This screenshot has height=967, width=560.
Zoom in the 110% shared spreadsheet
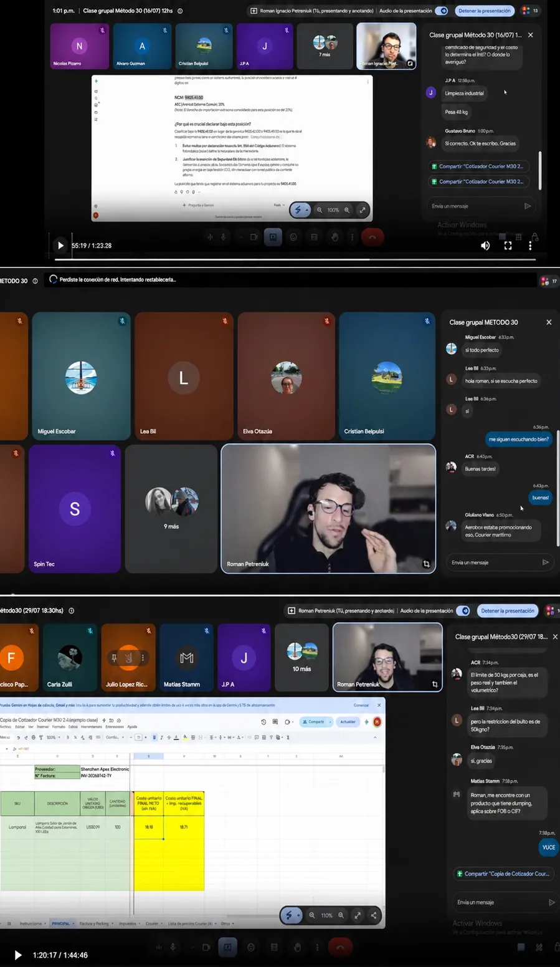pyautogui.click(x=341, y=915)
